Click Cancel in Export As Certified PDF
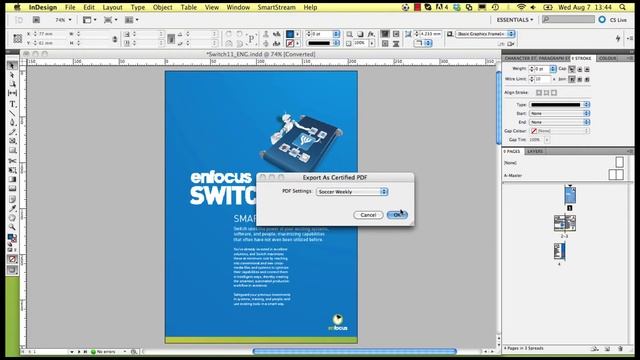The height and width of the screenshot is (360, 640). point(368,215)
